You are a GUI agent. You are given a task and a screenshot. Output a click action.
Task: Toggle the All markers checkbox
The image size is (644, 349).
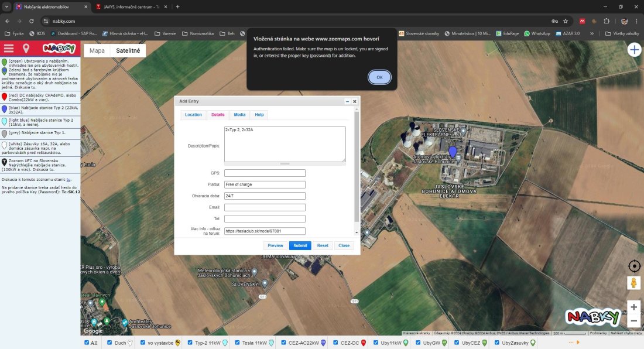(87, 343)
